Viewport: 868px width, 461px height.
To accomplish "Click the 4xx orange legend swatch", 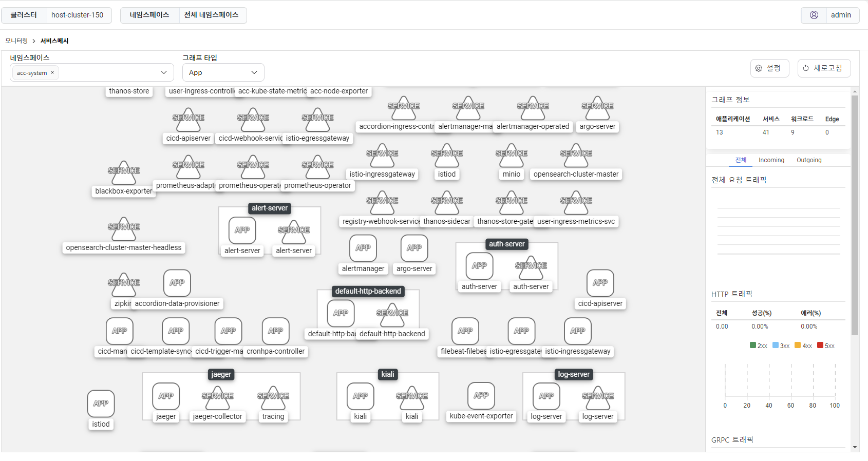I will (x=798, y=345).
